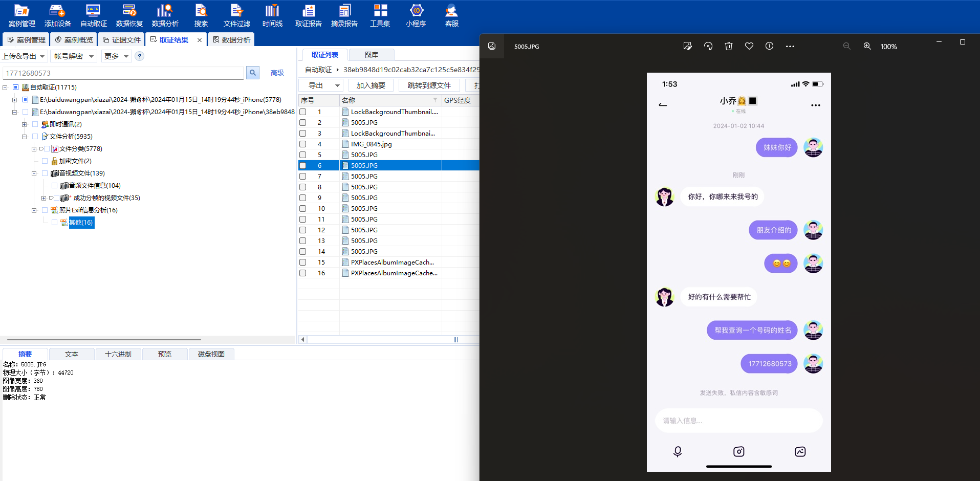Show file info in the photo viewer
This screenshot has height=481, width=980.
coord(769,46)
